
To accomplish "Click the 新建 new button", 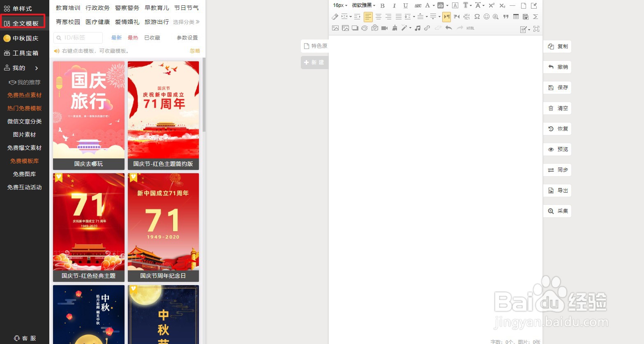I will tap(314, 63).
